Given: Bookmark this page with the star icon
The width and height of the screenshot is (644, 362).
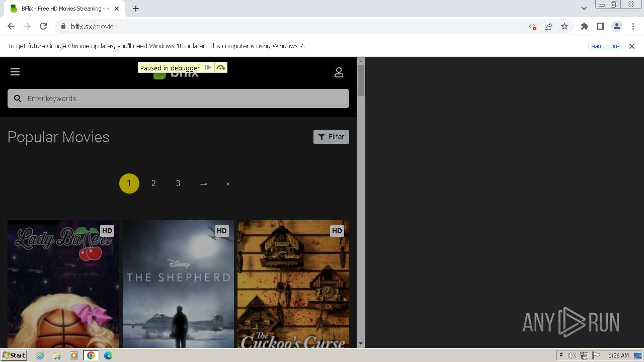Looking at the screenshot, I should [565, 27].
